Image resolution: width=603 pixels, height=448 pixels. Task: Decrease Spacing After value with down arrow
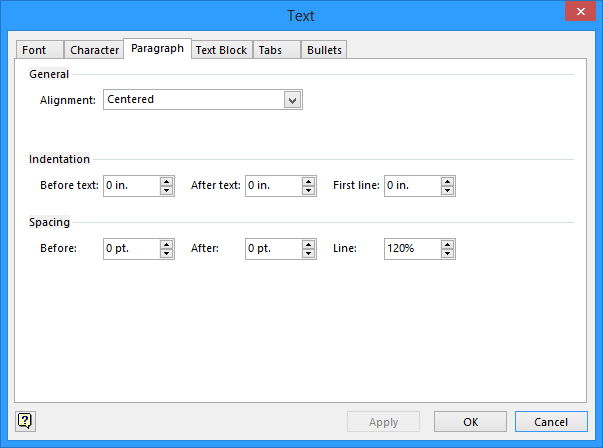pos(309,253)
